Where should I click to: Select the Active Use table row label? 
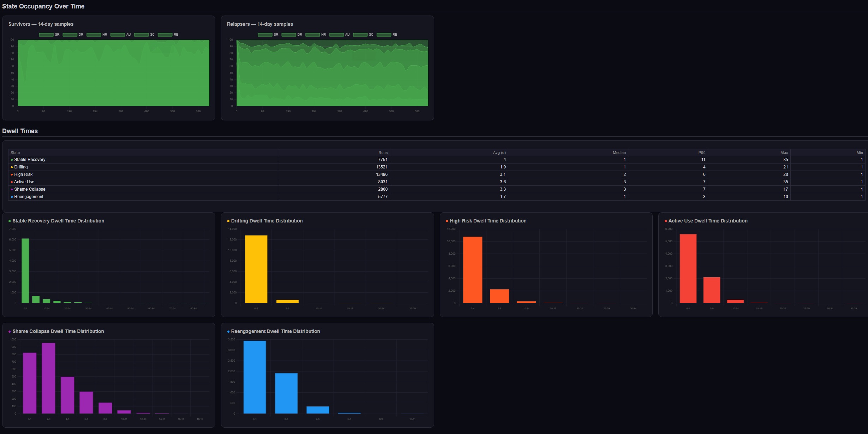[24, 182]
